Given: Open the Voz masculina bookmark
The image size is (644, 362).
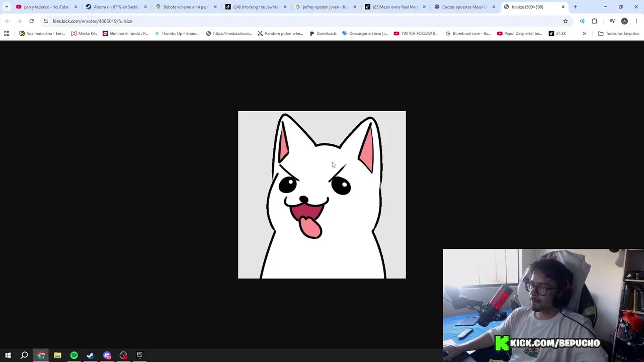Looking at the screenshot, I should click(x=42, y=33).
